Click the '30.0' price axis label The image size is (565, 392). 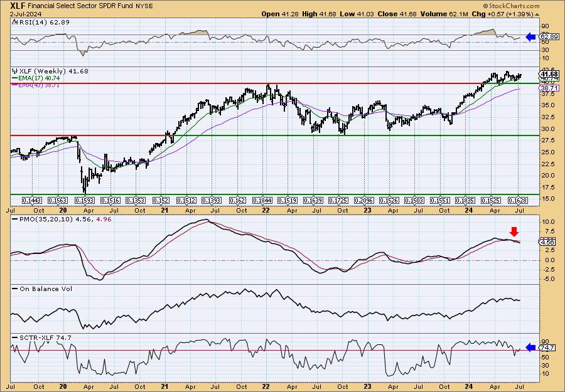click(547, 129)
